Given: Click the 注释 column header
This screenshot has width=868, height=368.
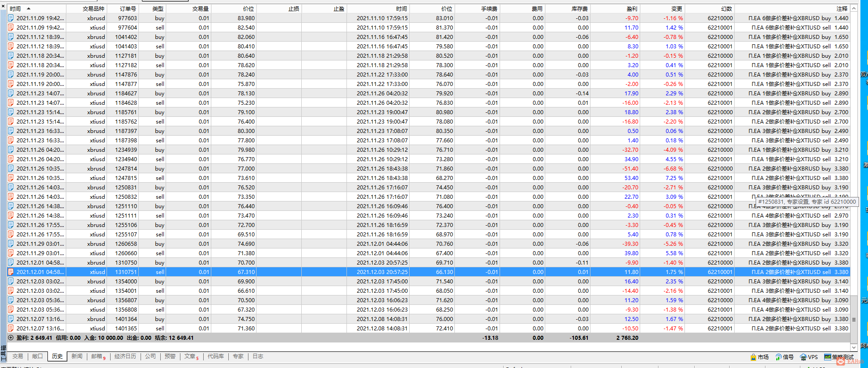Looking at the screenshot, I should [792, 9].
